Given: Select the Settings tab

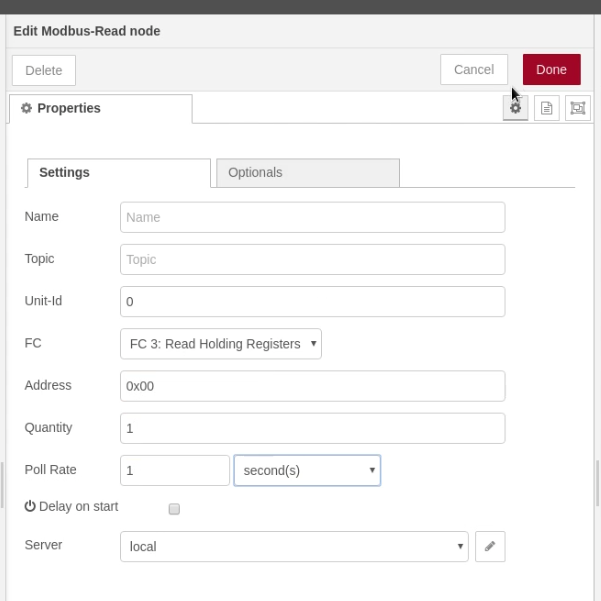Looking at the screenshot, I should pyautogui.click(x=118, y=173).
